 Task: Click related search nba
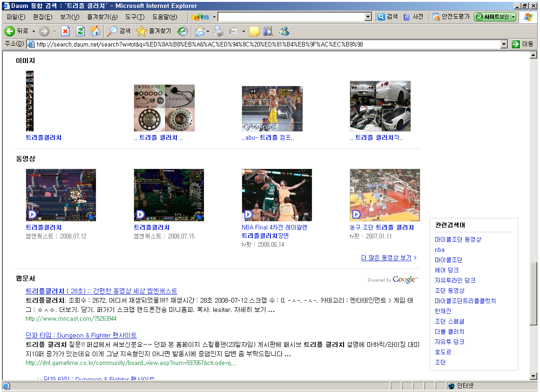point(439,250)
